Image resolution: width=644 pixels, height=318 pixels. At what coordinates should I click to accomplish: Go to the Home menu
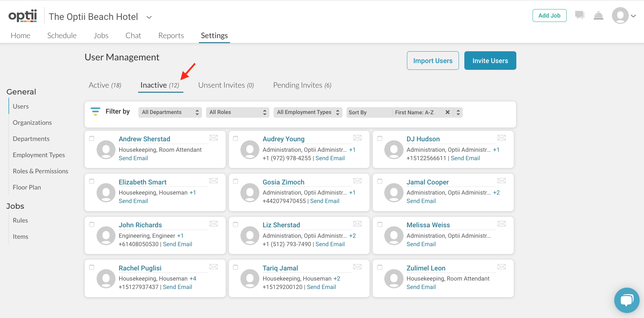[x=21, y=35]
